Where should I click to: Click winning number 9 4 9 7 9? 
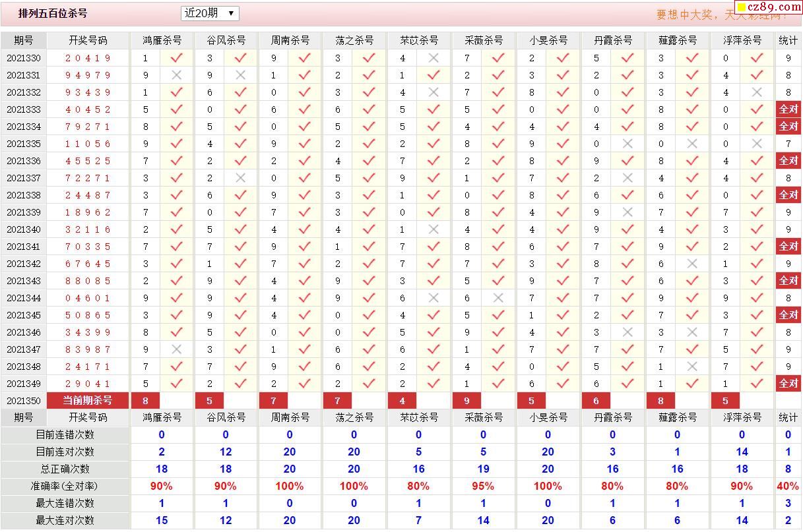click(x=88, y=75)
